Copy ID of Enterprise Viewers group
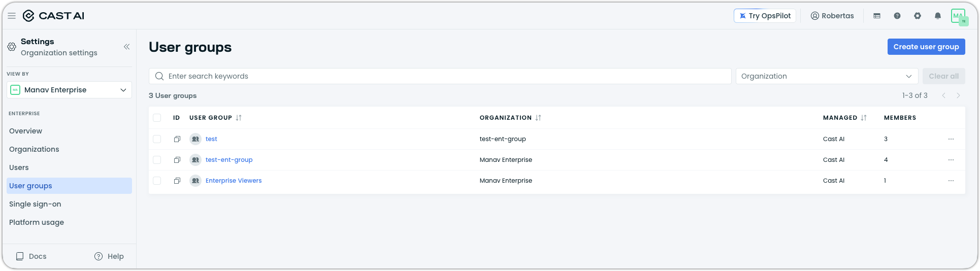The height and width of the screenshot is (271, 980). [x=177, y=181]
